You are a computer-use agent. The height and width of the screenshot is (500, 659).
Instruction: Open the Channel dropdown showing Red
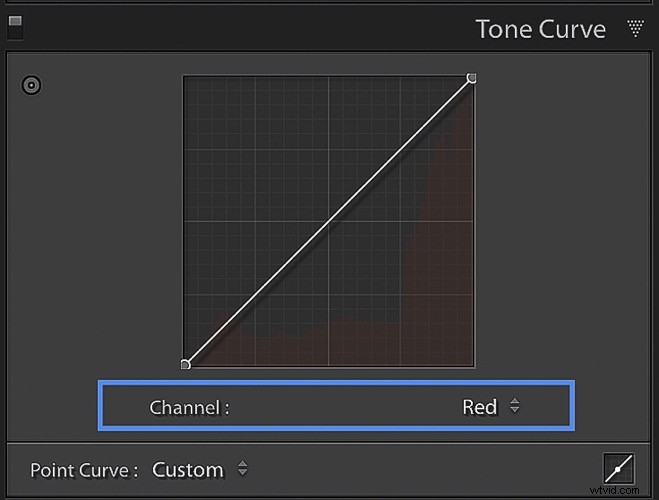click(491, 407)
